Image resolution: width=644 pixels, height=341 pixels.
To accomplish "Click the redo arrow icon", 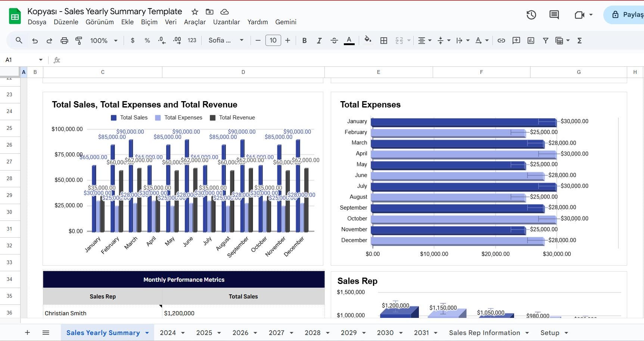I will tap(49, 41).
